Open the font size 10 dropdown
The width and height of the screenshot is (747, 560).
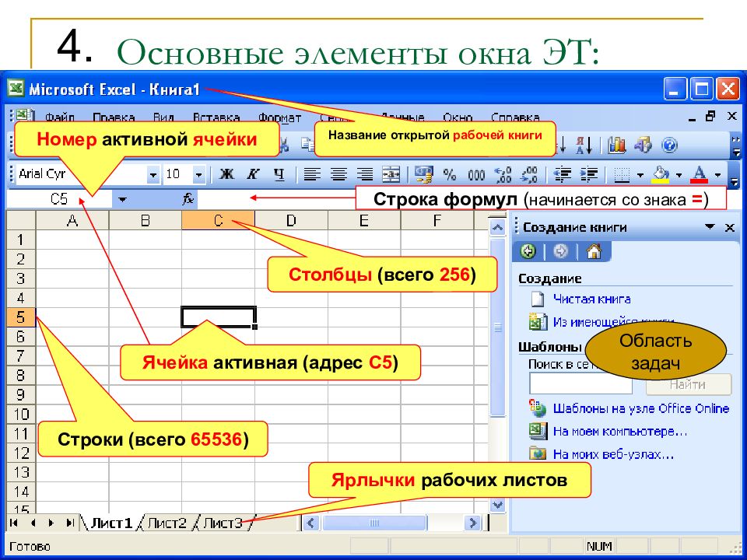(199, 175)
